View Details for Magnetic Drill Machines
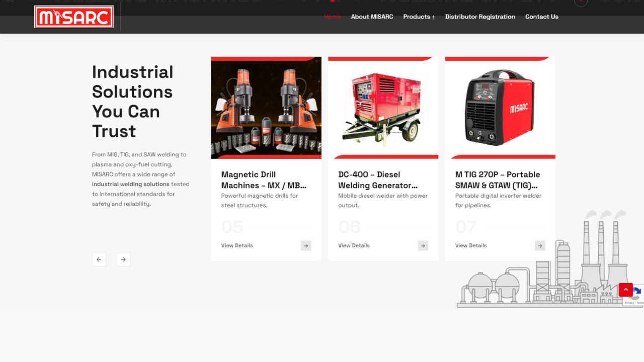Viewport: 644px width, 362px height. coord(237,245)
